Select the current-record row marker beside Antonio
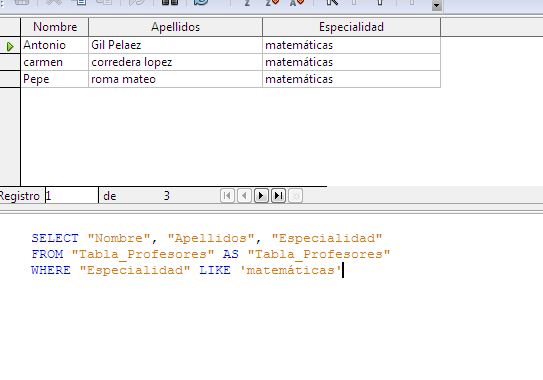 (x=10, y=45)
